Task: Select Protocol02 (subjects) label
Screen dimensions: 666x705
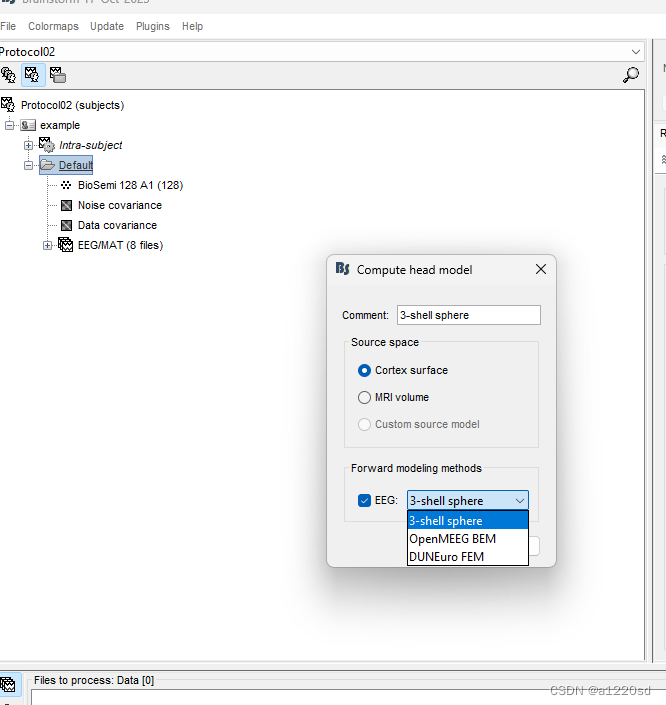Action: tap(72, 105)
